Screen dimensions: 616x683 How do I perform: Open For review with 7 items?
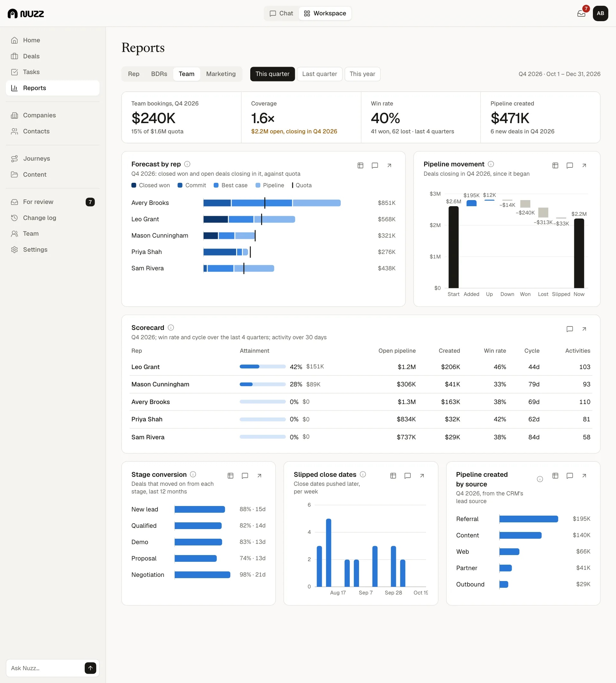coord(53,202)
